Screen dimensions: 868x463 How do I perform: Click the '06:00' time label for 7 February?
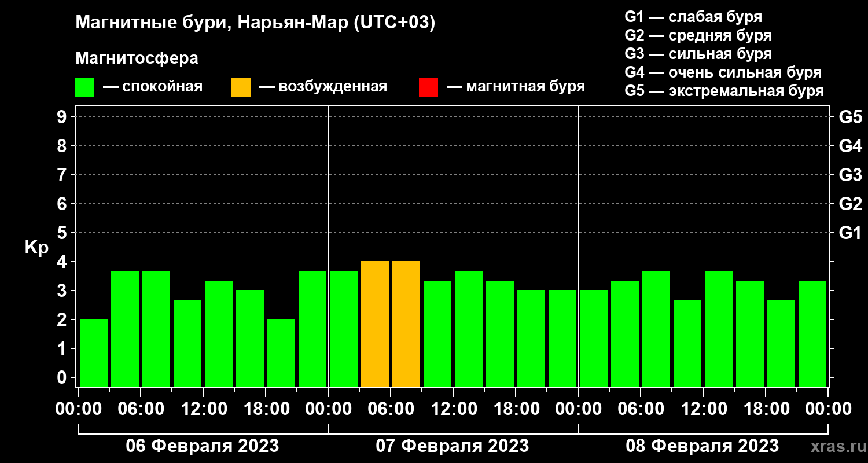click(x=391, y=409)
